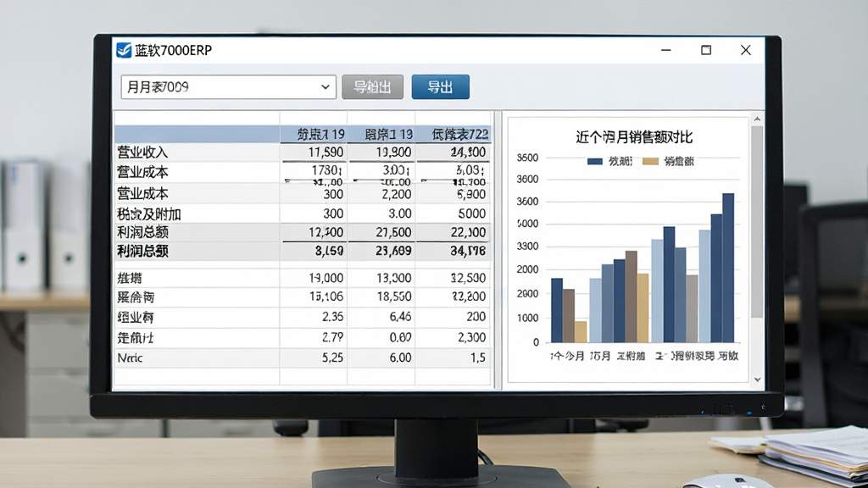Click the cell with value 18,550
This screenshot has width=868, height=488.
(x=393, y=297)
